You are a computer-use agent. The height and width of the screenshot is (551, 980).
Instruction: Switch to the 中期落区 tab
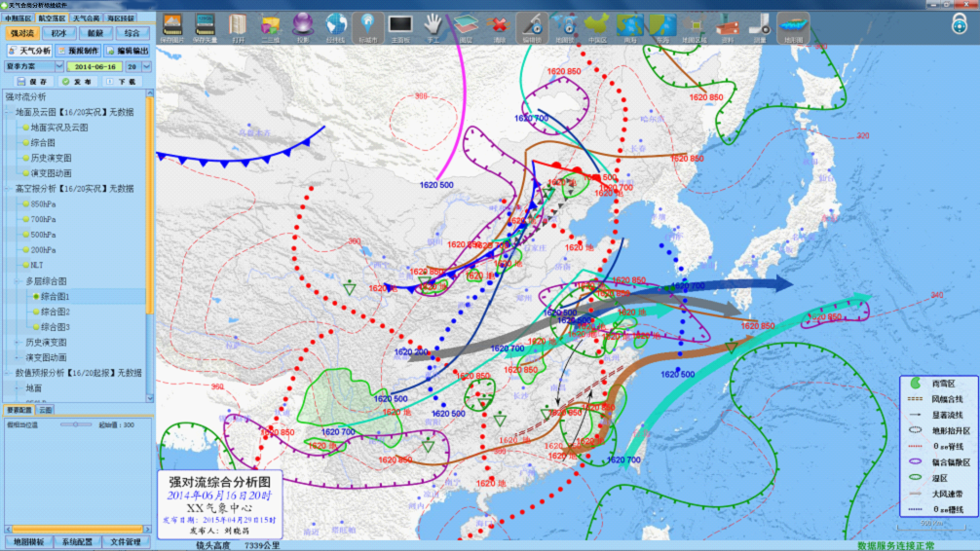18,18
